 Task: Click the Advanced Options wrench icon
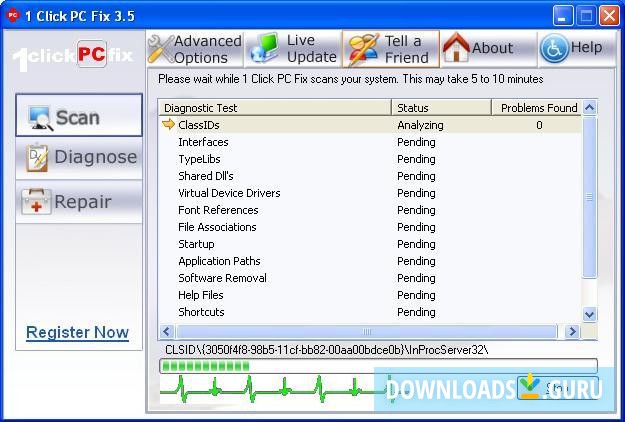tap(160, 49)
